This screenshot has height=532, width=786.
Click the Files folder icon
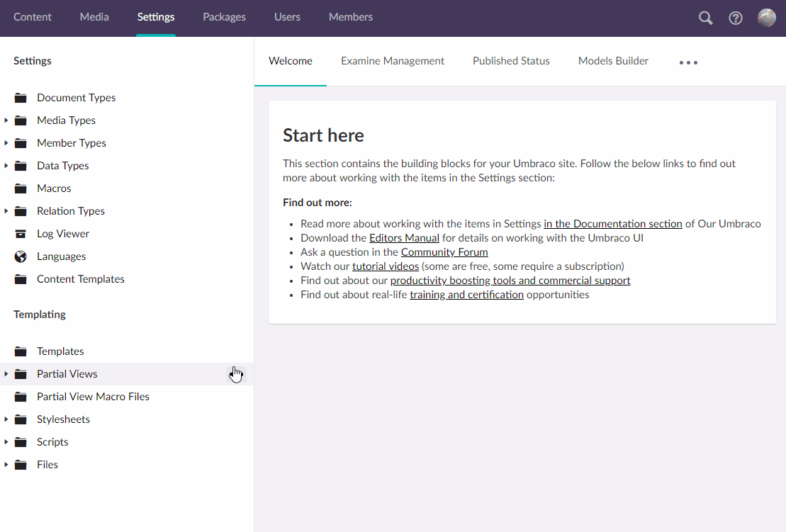[21, 465]
